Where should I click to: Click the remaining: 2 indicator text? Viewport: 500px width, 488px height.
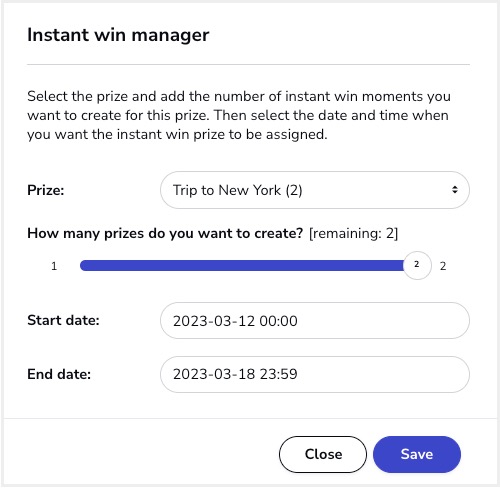click(x=354, y=233)
